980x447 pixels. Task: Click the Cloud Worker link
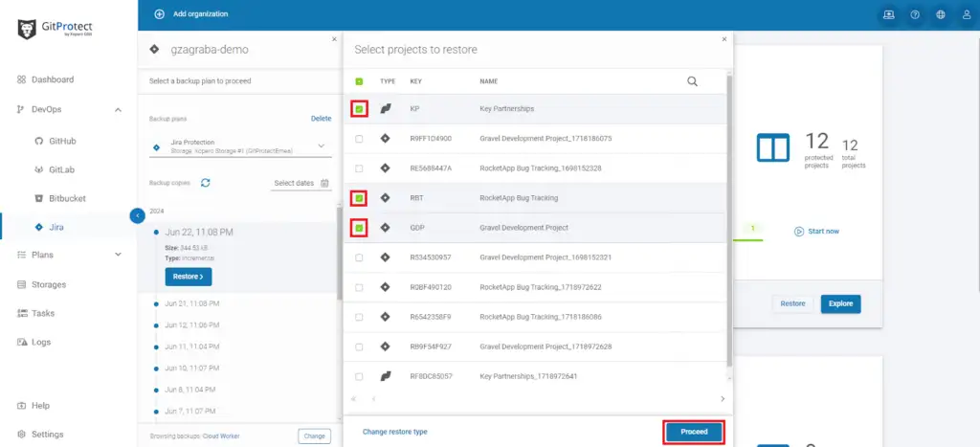point(221,436)
